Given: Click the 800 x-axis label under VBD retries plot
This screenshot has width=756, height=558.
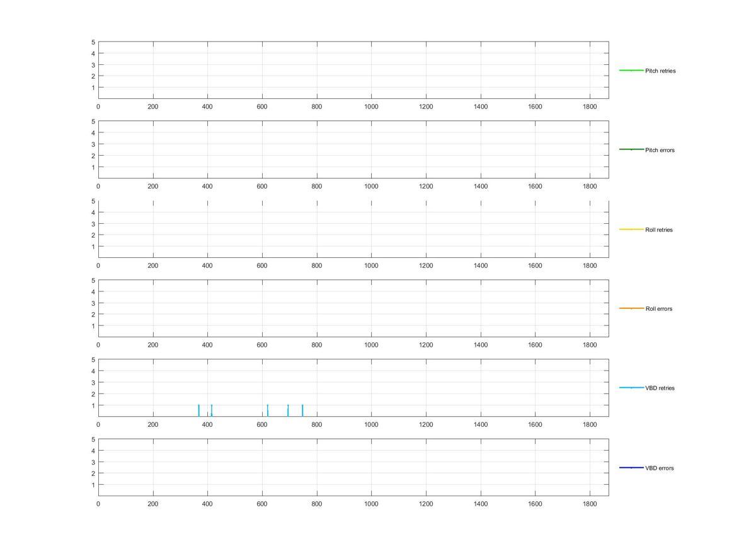Looking at the screenshot, I should tap(317, 425).
